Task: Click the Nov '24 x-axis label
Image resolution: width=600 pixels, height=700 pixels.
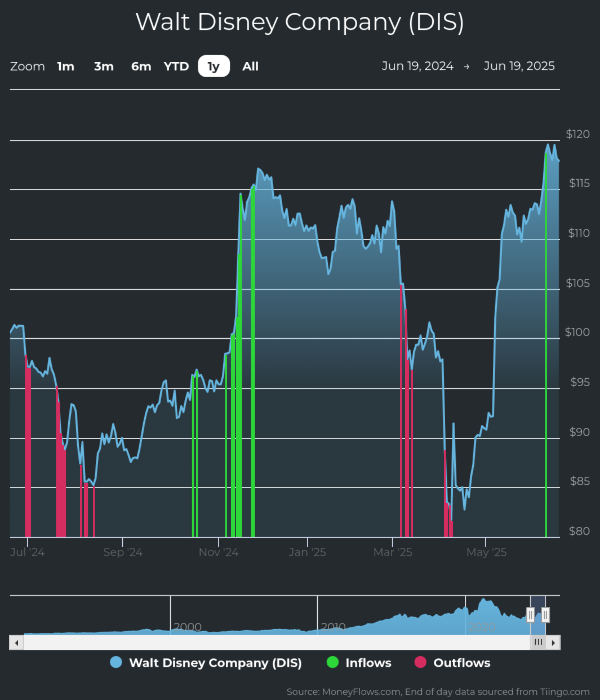Action: (219, 552)
